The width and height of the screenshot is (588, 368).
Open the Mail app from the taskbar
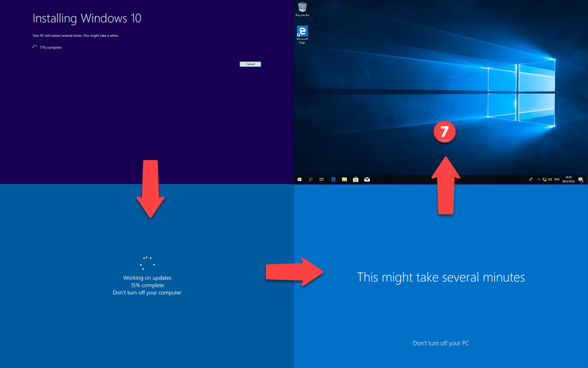click(367, 179)
